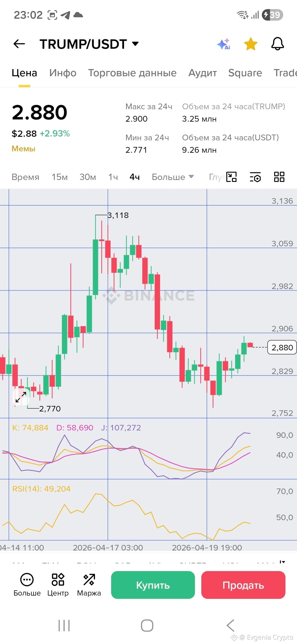Screen dimensions: 297x644
Task: Select the Время chart interval
Action: (x=25, y=177)
